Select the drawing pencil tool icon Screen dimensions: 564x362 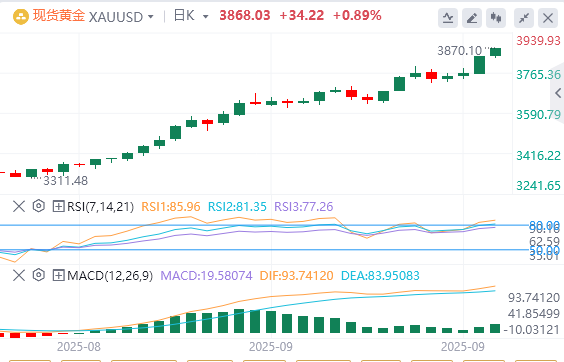pos(472,18)
